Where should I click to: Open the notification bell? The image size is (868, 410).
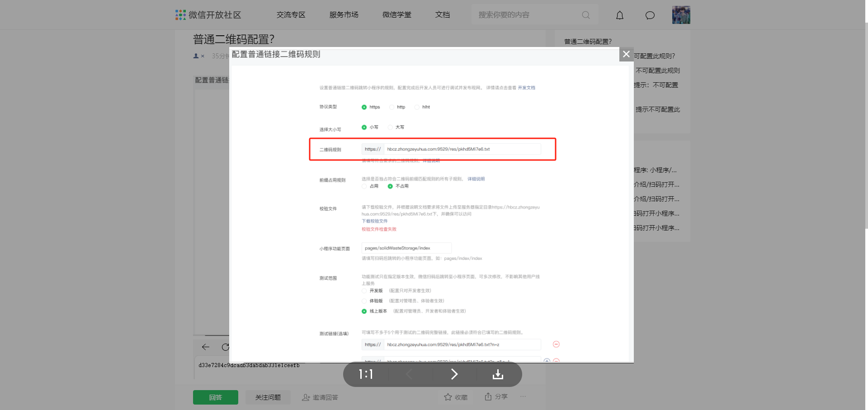pos(620,15)
